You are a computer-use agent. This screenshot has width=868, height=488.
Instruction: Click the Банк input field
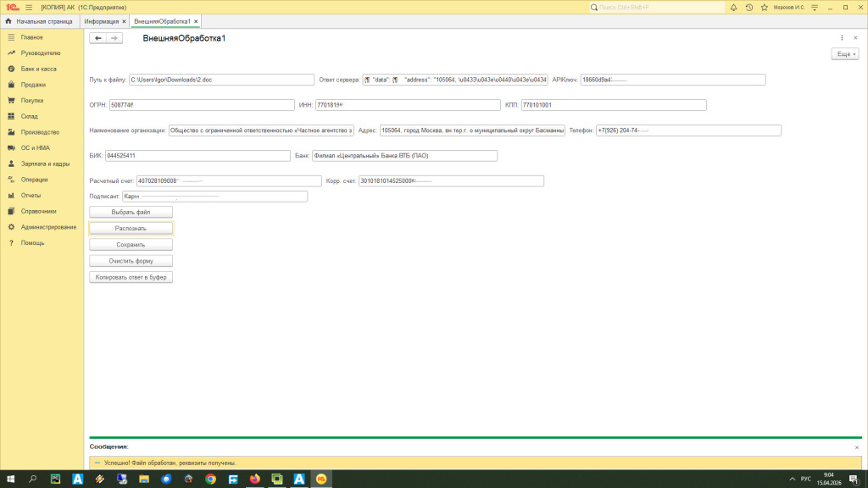(404, 156)
